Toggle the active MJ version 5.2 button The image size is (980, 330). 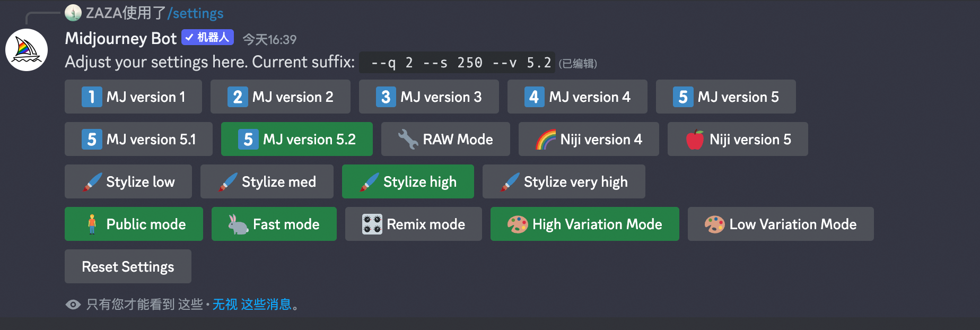click(296, 139)
